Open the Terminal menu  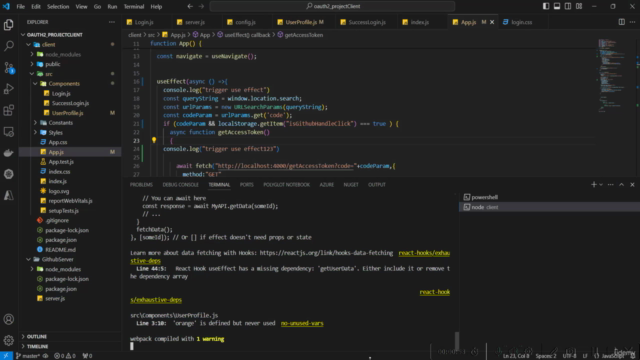pos(134,7)
